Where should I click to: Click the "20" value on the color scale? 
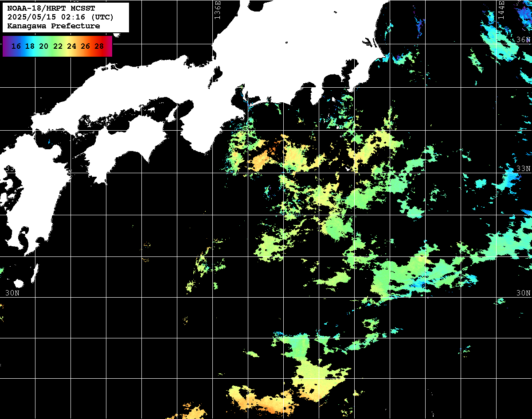click(x=44, y=46)
